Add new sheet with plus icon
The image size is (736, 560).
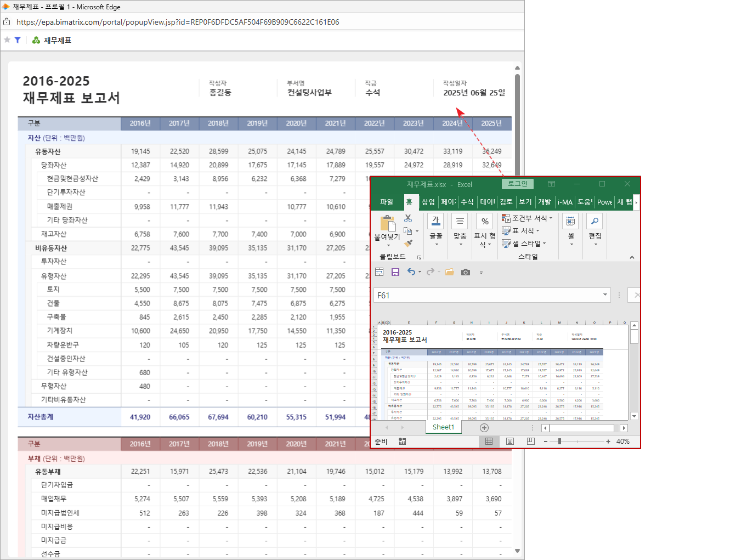[x=484, y=428]
